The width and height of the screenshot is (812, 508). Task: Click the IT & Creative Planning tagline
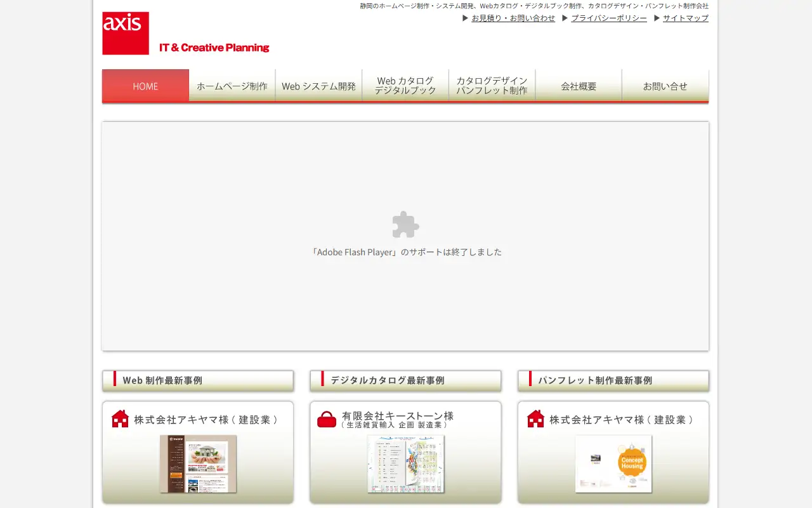214,48
